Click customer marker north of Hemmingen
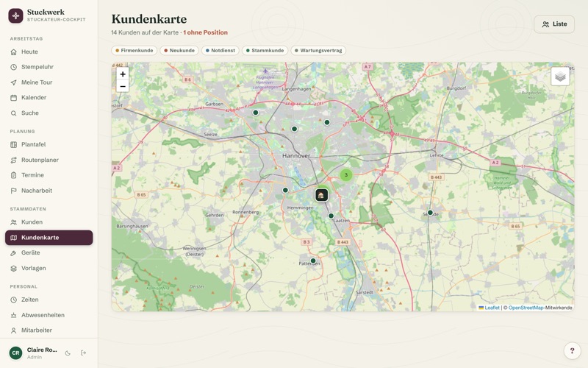Image resolution: width=588 pixels, height=368 pixels. point(285,191)
